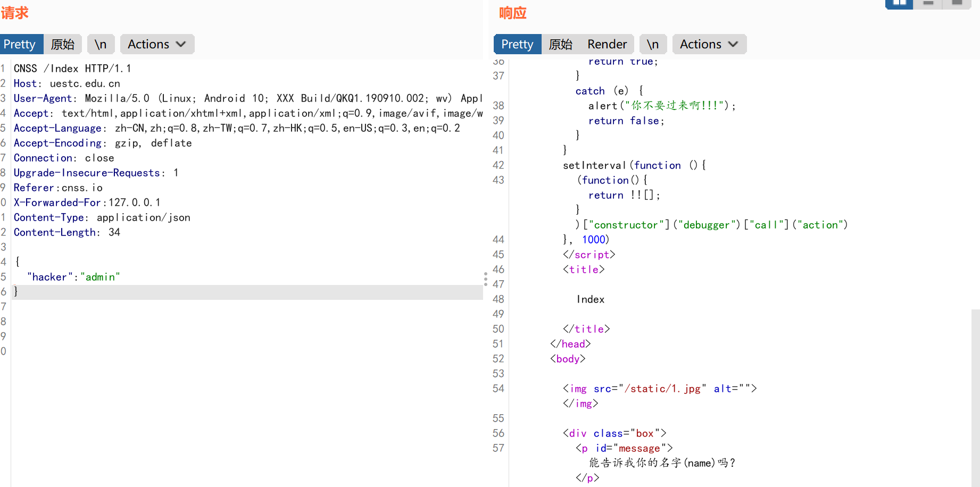Open the response panel Actions dropdown
The height and width of the screenshot is (487, 980).
coord(709,44)
